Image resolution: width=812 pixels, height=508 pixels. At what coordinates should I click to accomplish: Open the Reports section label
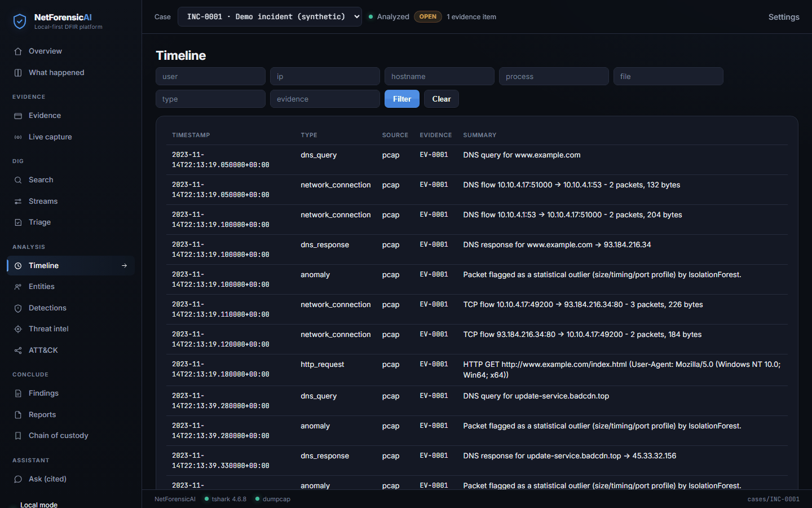42,415
